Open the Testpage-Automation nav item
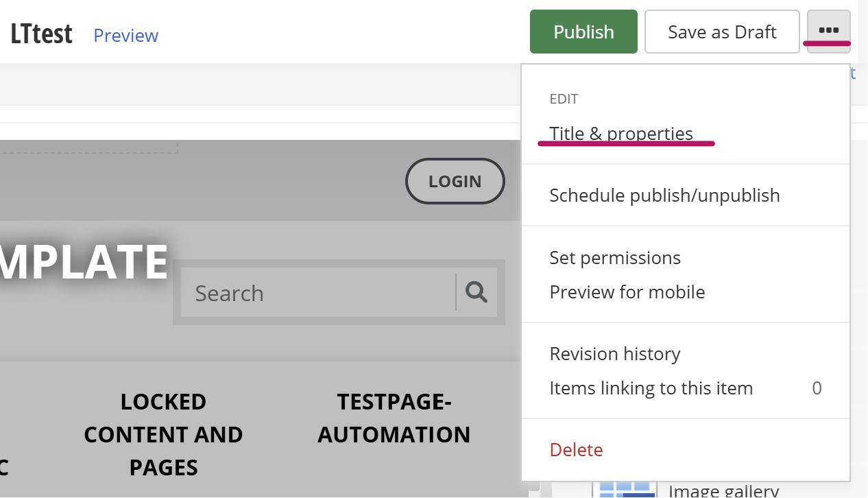Screen dimensions: 868x498 point(394,418)
